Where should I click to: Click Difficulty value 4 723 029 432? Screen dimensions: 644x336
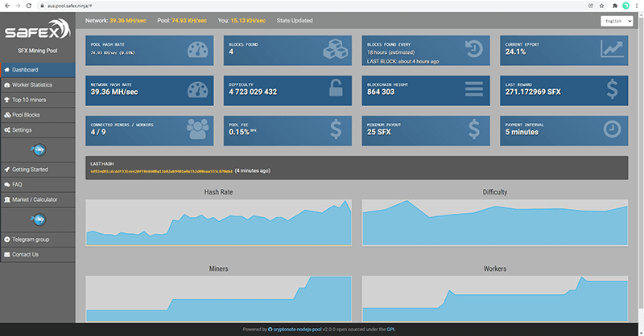pyautogui.click(x=253, y=92)
